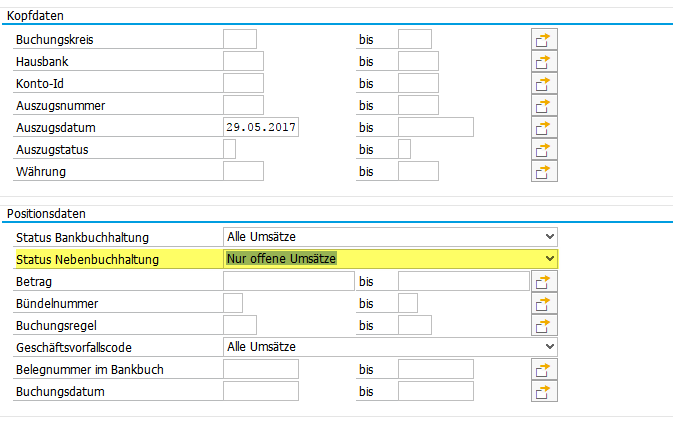Click the Betrag from-value input field
673x425 pixels.
pyautogui.click(x=288, y=282)
